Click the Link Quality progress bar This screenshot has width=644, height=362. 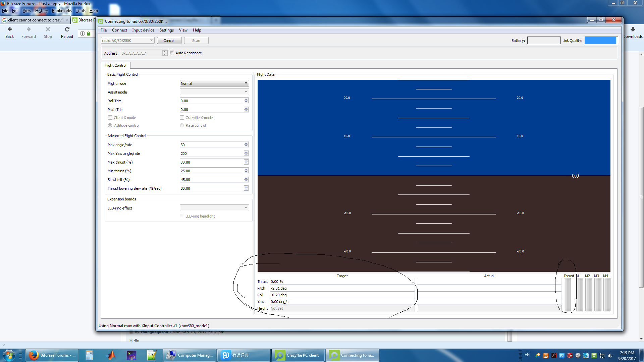tap(601, 41)
